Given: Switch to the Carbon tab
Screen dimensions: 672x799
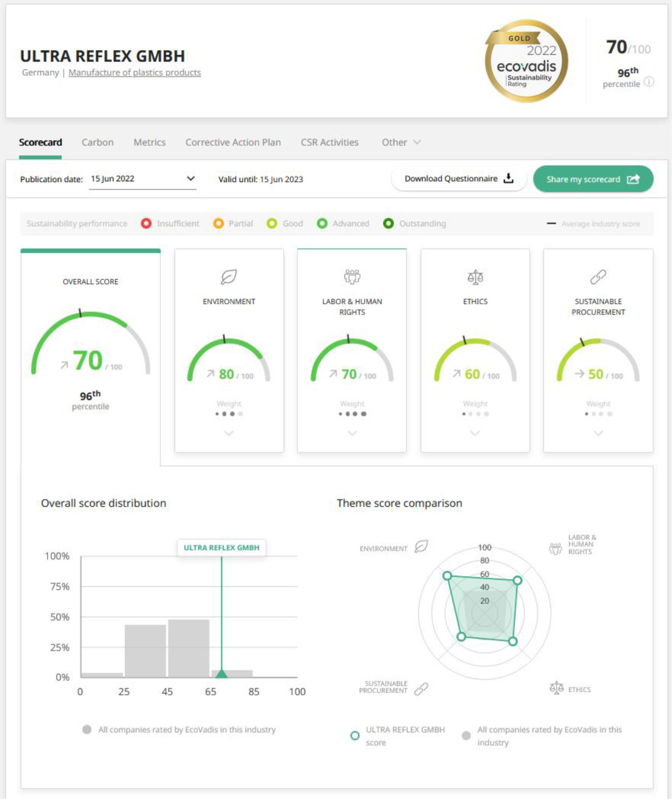Looking at the screenshot, I should point(98,142).
